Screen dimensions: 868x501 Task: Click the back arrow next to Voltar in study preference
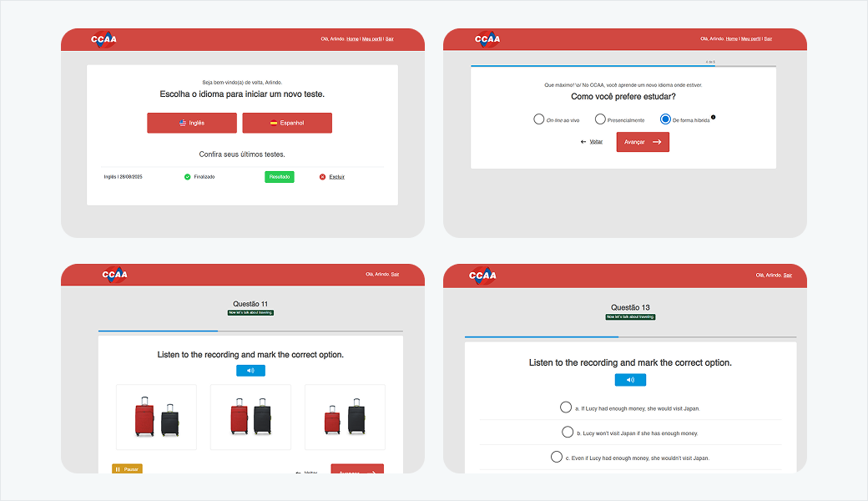[x=583, y=142]
